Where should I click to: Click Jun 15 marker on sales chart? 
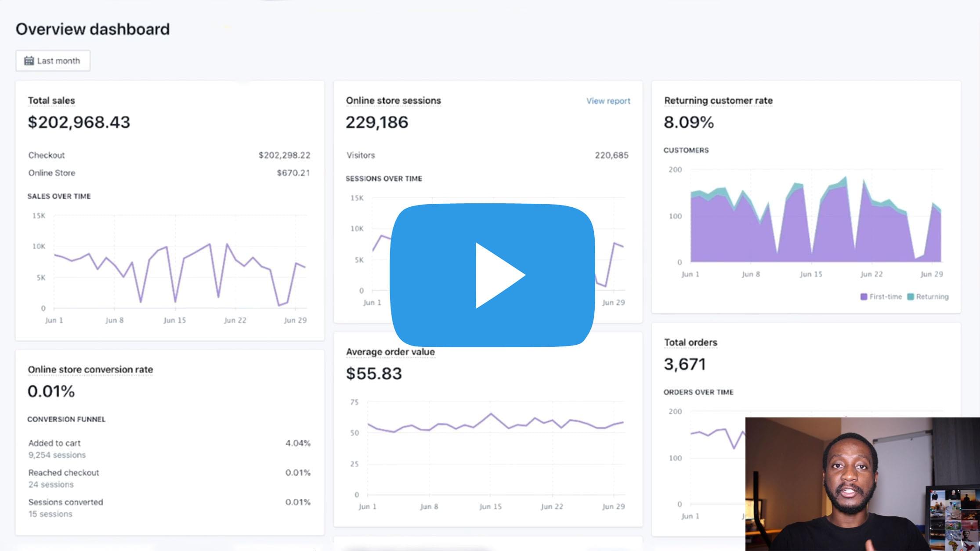(x=175, y=320)
